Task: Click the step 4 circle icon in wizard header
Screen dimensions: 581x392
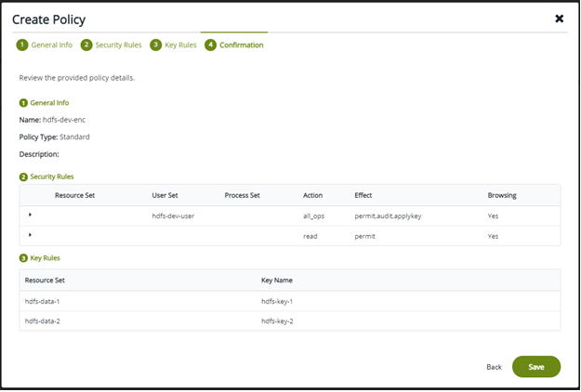Action: click(x=210, y=45)
